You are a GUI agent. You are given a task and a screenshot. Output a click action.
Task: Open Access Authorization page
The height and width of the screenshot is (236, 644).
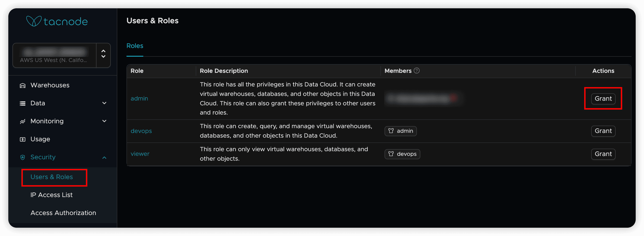coord(63,213)
